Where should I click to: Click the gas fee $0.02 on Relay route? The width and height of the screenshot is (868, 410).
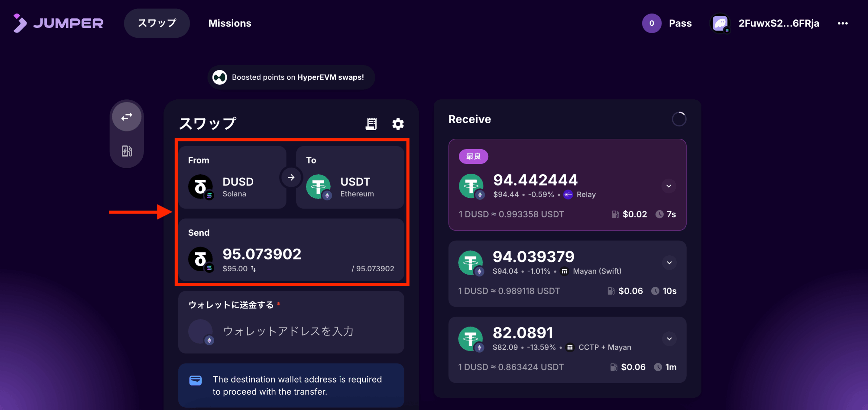(x=630, y=214)
